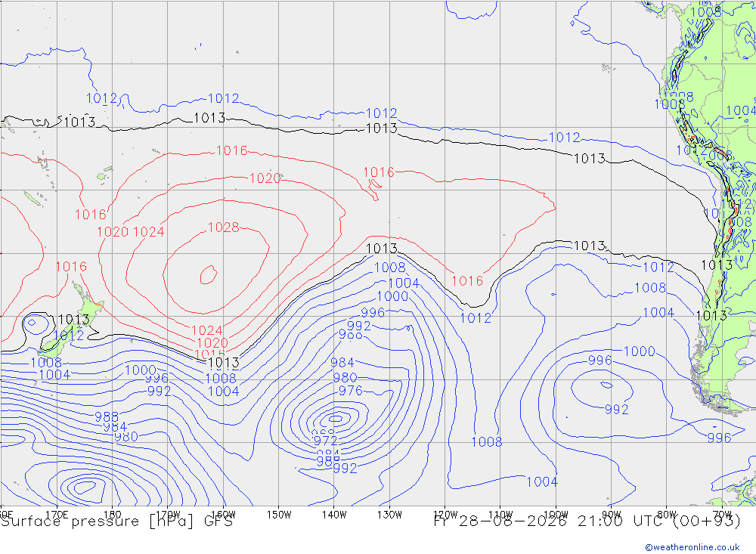Pick the 1008 label below black 1013 near 130W
The image size is (756, 554).
coord(389,267)
